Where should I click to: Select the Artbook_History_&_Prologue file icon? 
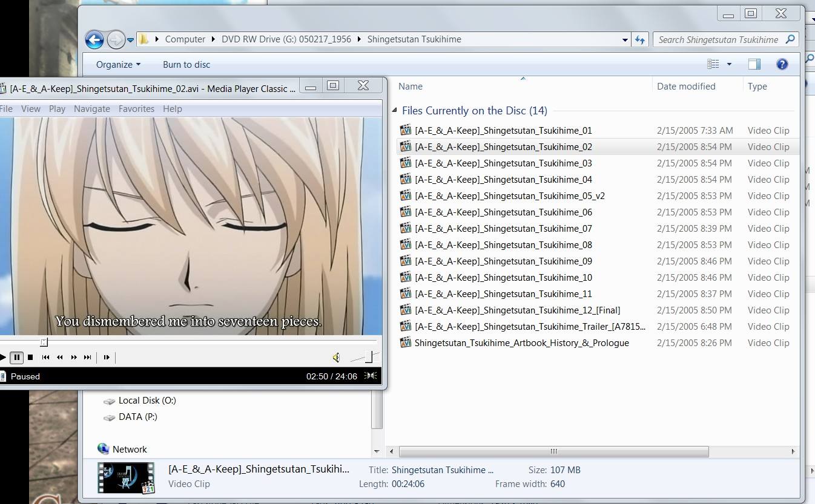pos(406,342)
